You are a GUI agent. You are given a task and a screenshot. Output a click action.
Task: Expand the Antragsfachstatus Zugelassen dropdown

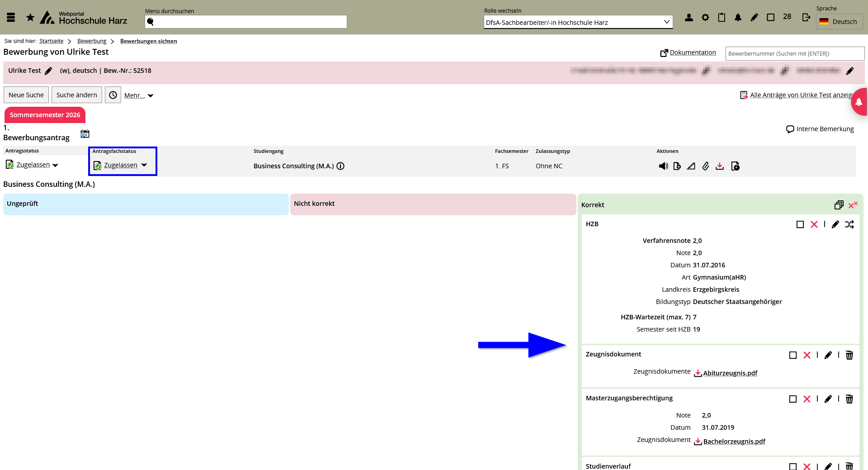pyautogui.click(x=144, y=165)
